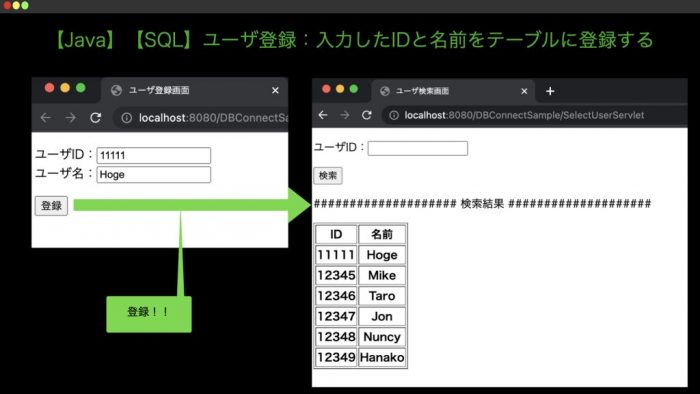Screen dimensions: 700x394
Task: Focus the ユーザ名 field containing Hoge
Action: coord(154,174)
